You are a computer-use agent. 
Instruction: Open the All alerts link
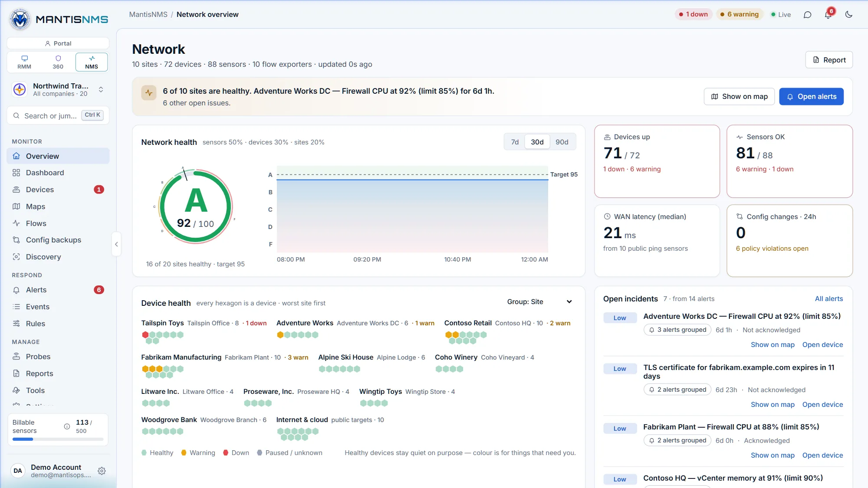[829, 299]
